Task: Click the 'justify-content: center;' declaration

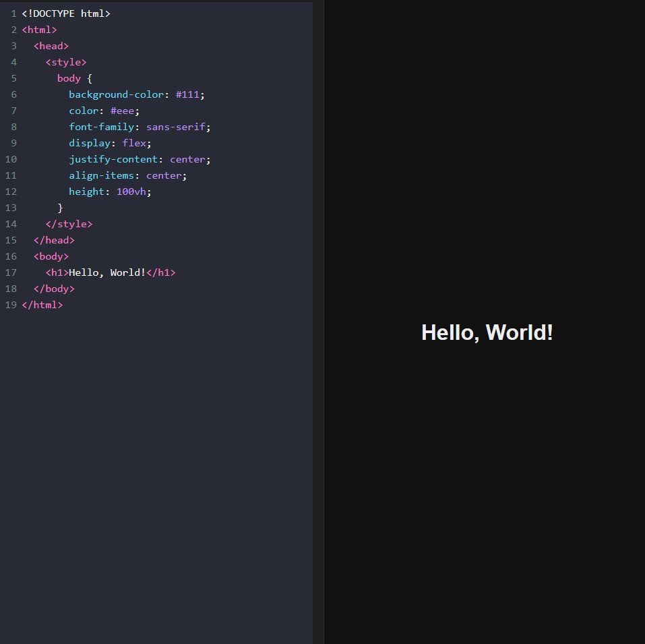Action: (140, 159)
